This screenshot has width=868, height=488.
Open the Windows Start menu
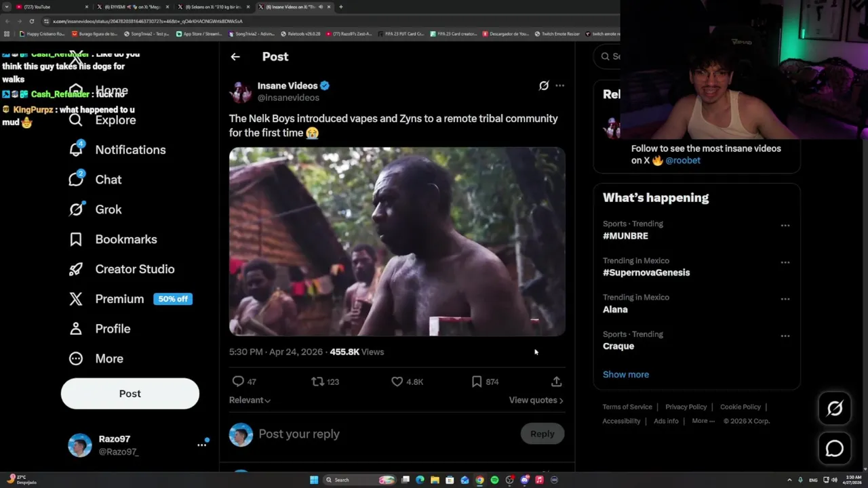tap(314, 480)
